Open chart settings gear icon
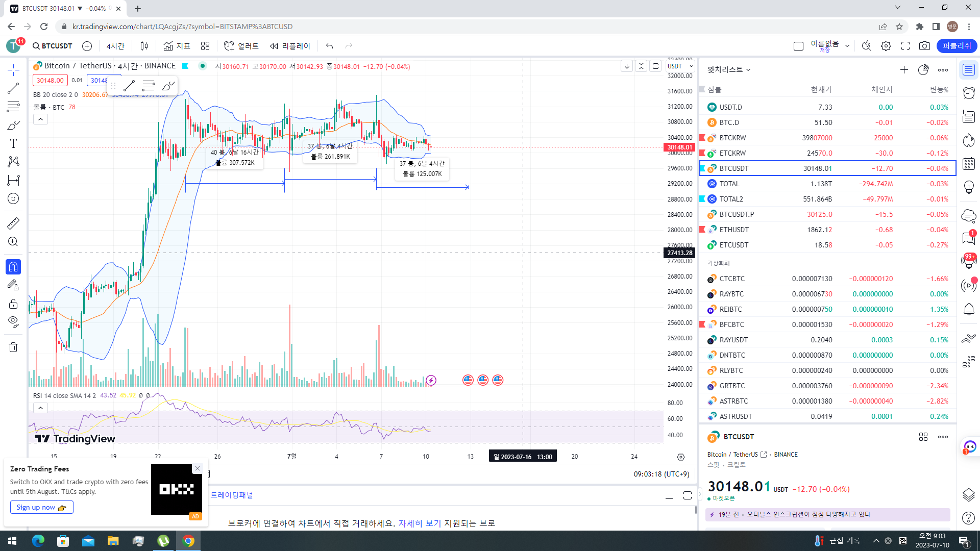The width and height of the screenshot is (980, 551). click(886, 46)
